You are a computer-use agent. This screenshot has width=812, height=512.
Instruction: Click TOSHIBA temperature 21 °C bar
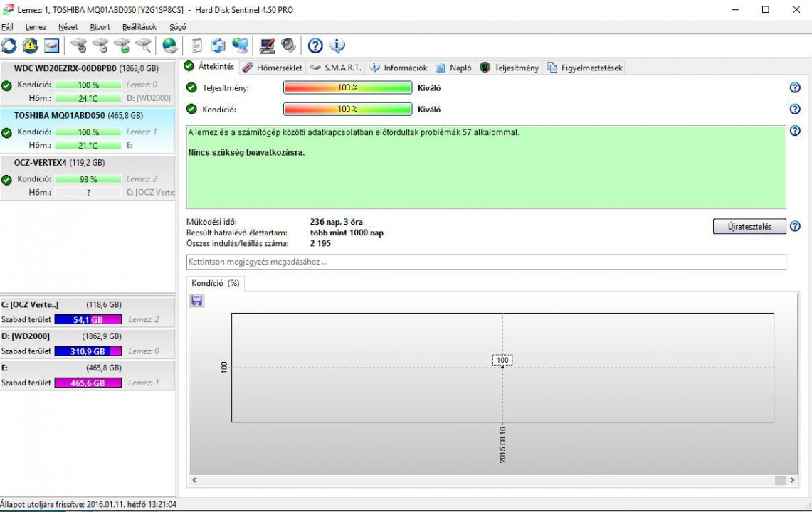[88, 146]
